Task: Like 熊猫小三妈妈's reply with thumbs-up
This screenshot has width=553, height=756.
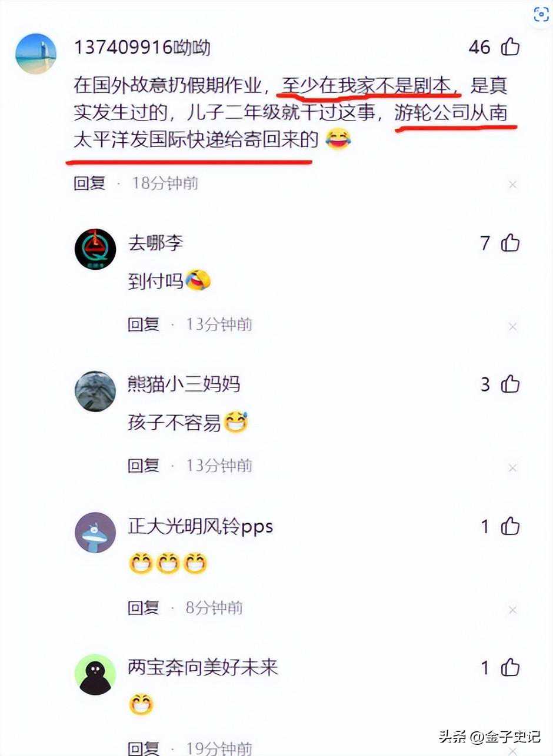Action: click(x=510, y=384)
